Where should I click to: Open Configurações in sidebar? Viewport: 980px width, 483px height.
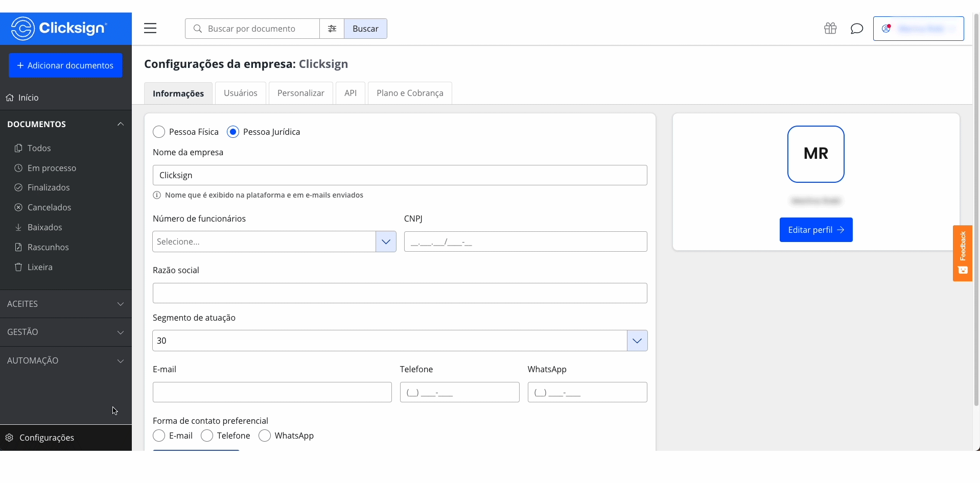click(66, 438)
